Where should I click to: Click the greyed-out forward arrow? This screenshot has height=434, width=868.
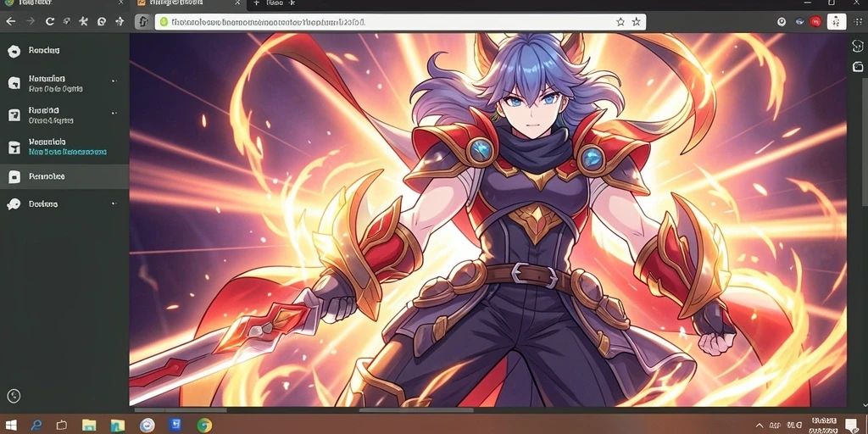coord(31,21)
